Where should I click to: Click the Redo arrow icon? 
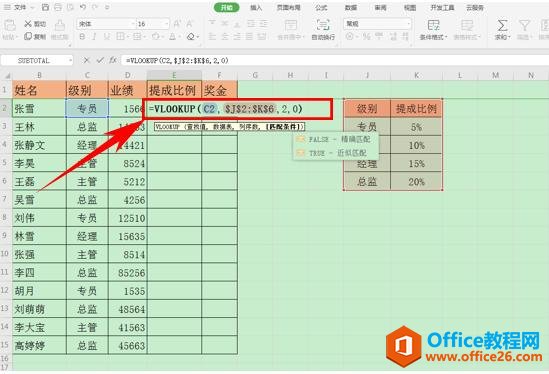[95, 7]
